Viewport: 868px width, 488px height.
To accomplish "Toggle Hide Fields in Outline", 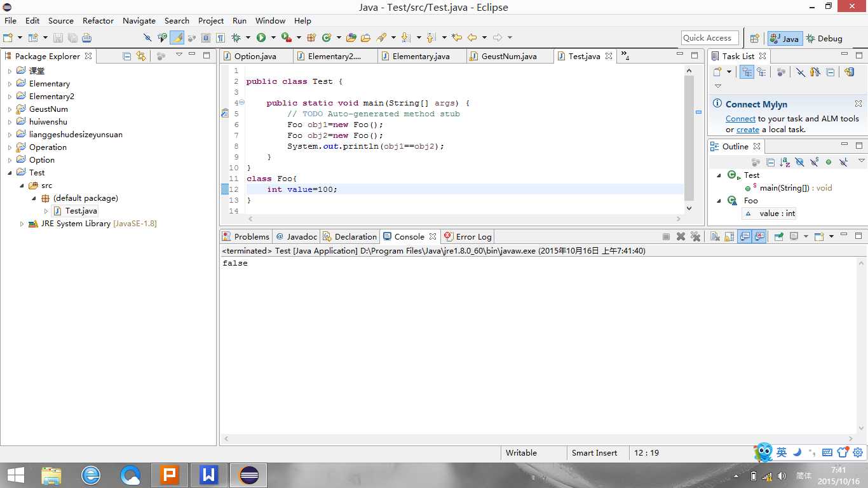I will 800,162.
